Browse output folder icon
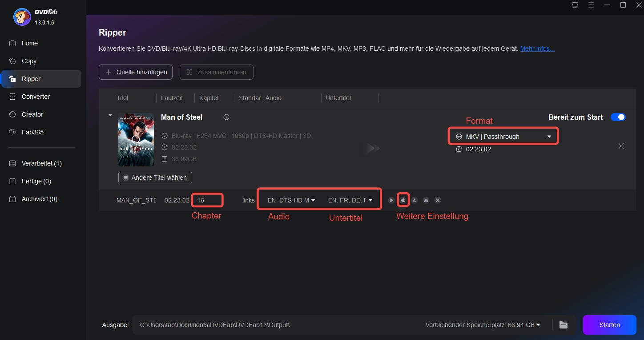The image size is (644, 340). click(563, 325)
